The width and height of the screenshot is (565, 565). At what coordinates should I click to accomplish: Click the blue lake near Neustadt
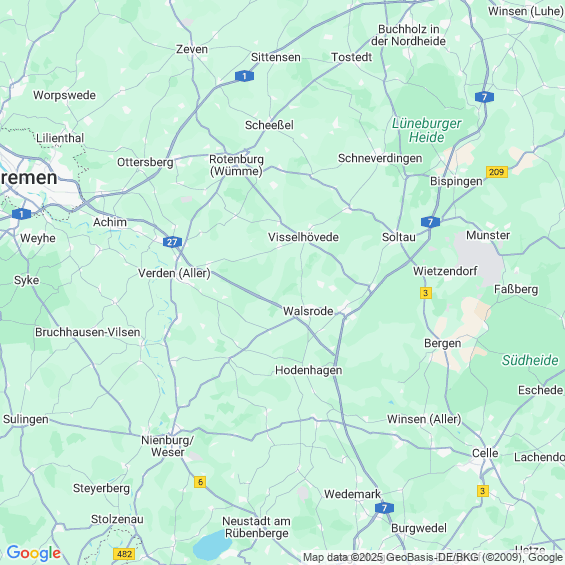click(213, 545)
